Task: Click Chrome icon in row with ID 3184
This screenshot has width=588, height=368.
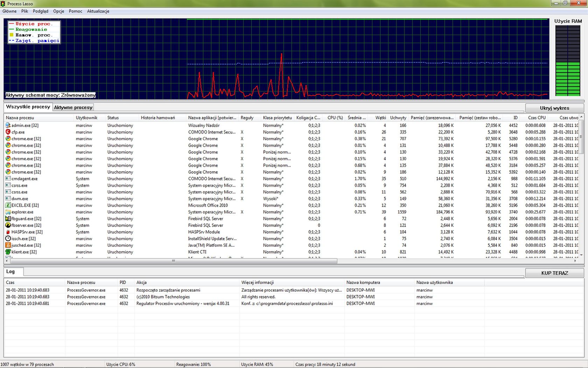Action: (8, 165)
